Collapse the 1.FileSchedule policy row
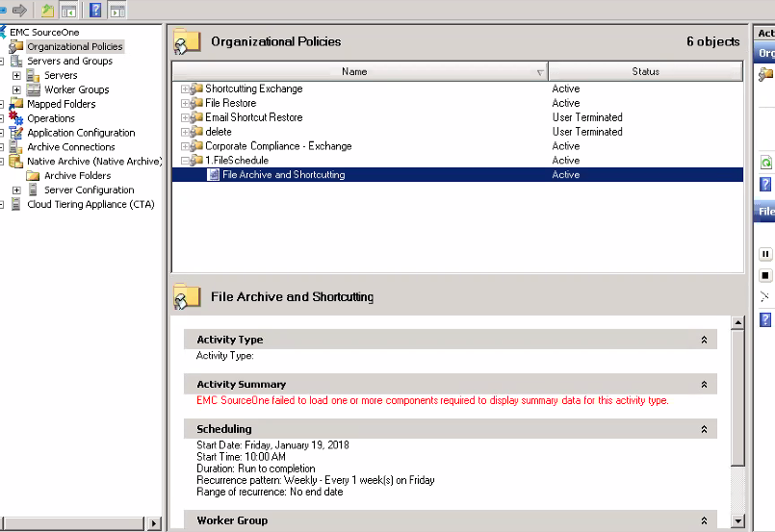Viewport: 775px width, 532px height. (185, 161)
